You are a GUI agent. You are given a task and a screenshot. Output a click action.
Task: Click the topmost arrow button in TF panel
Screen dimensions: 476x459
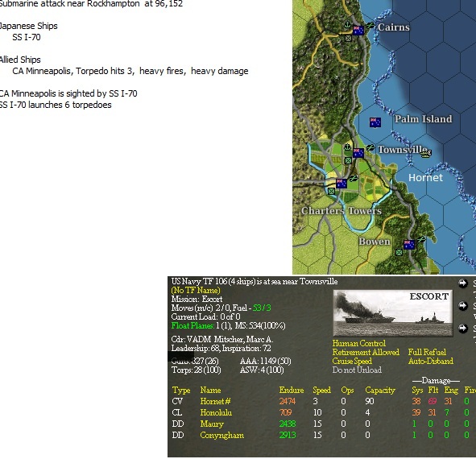[x=462, y=283]
